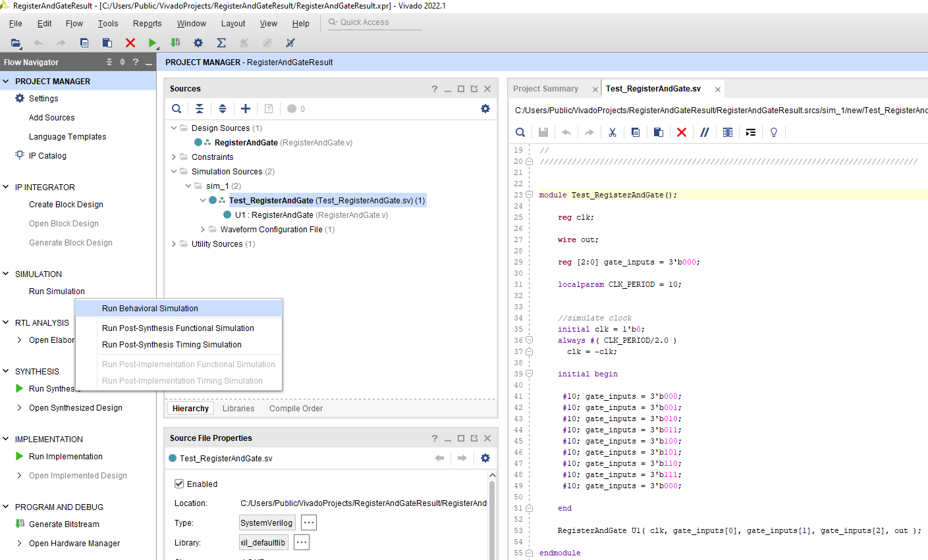Viewport: 928px width, 560px height.
Task: Click the Sigma reports icon in main toolbar
Action: coord(221,43)
